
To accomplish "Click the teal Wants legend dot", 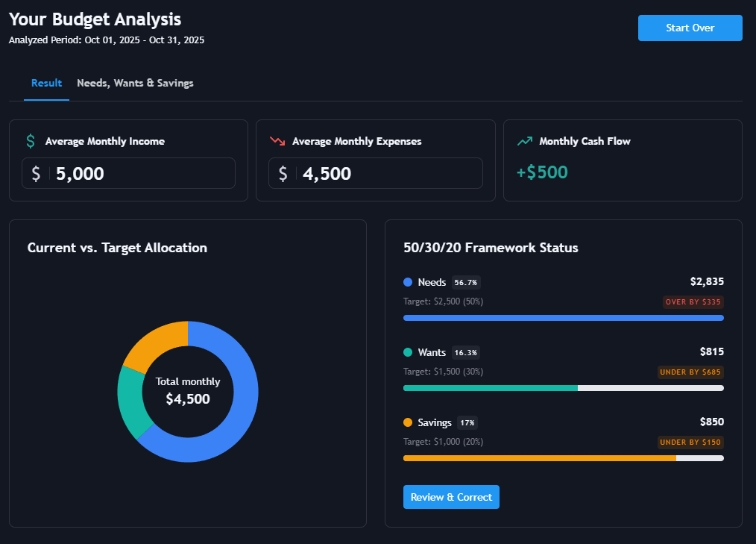I will click(x=408, y=352).
